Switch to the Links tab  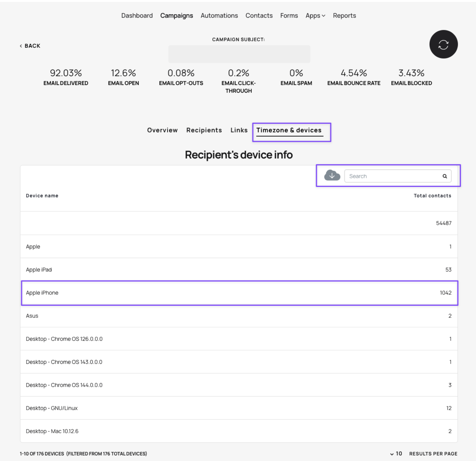pyautogui.click(x=239, y=130)
